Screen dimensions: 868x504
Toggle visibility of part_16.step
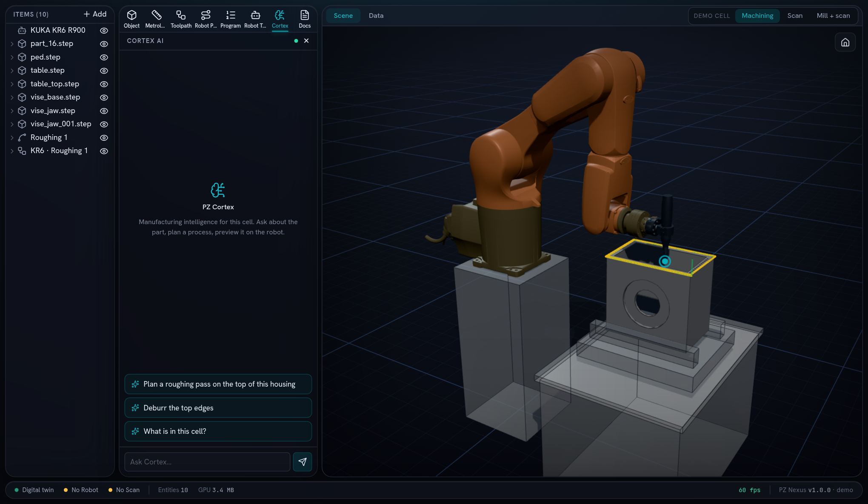click(104, 44)
